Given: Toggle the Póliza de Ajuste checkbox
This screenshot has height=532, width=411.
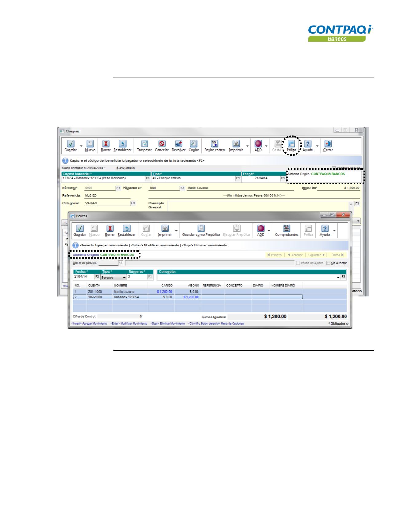Looking at the screenshot, I should 298,263.
